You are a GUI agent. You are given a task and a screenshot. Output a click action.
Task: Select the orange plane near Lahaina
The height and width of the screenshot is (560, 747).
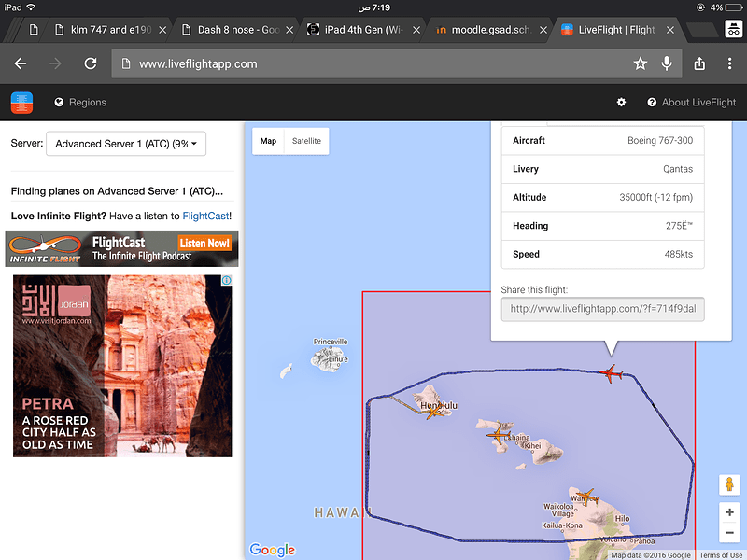(498, 435)
